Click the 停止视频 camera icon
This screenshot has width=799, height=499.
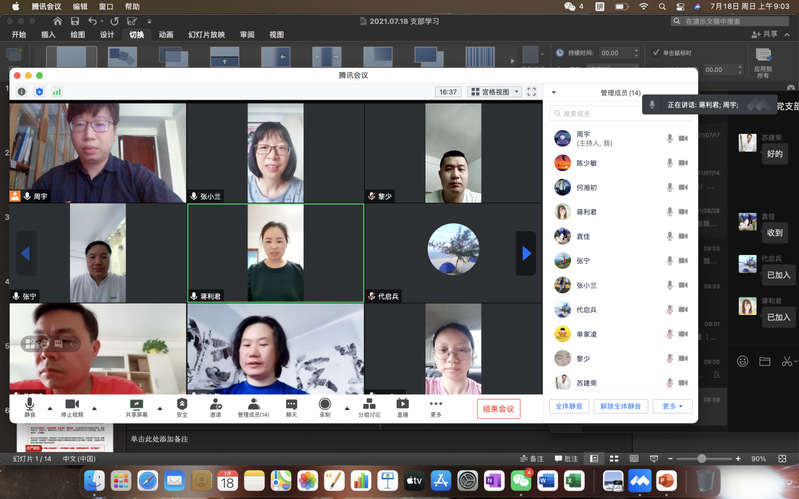point(72,404)
